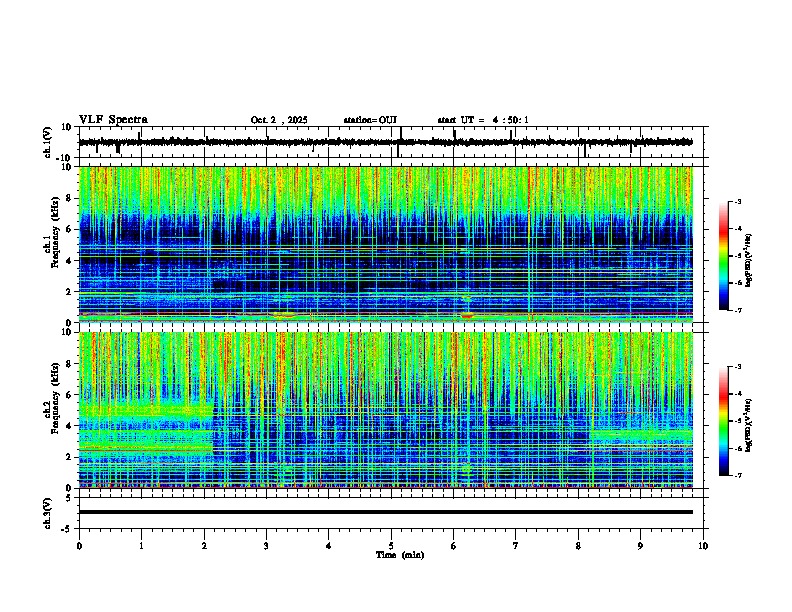Click the ch.1 voltage waveform trace
This screenshot has width=792, height=612.
tap(385, 142)
